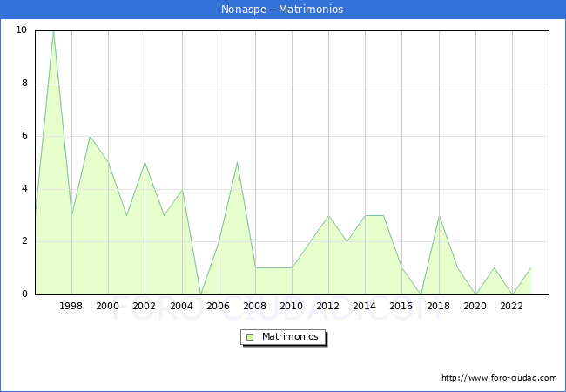The height and width of the screenshot is (392, 566).
Task: Click the y-axis label 6
Action: coord(24,136)
